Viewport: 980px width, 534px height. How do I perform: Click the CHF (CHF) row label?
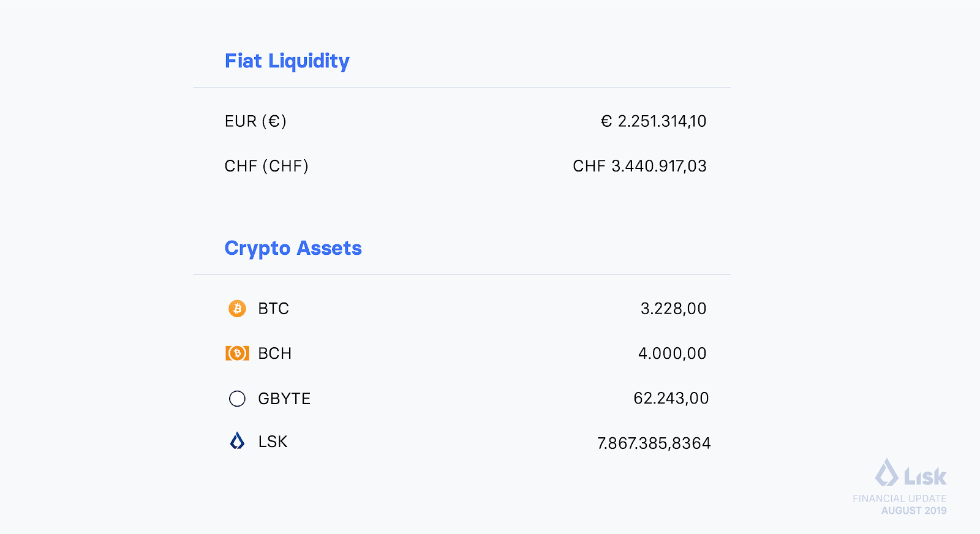pyautogui.click(x=266, y=166)
